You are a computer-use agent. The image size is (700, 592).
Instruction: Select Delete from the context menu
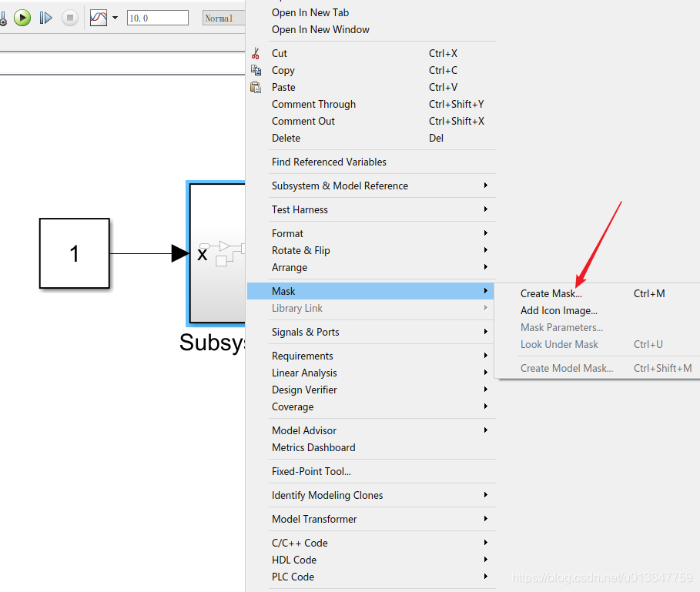tap(370, 138)
